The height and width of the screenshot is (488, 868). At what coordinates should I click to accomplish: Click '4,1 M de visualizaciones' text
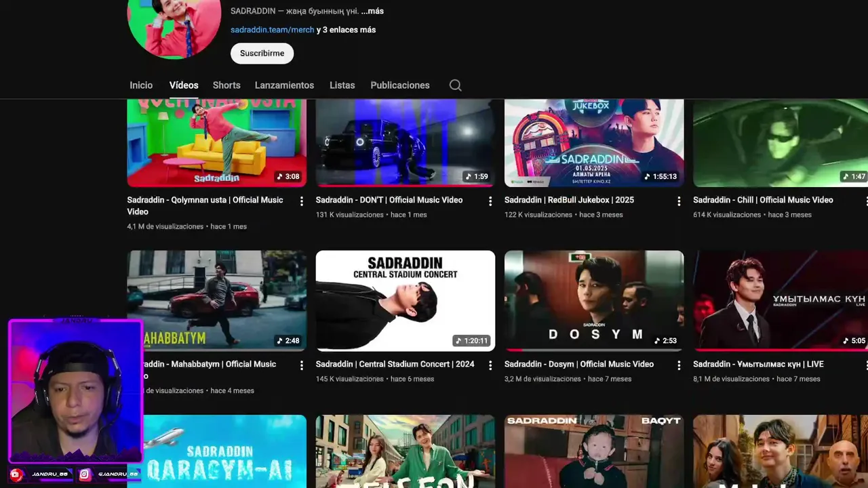pos(165,226)
